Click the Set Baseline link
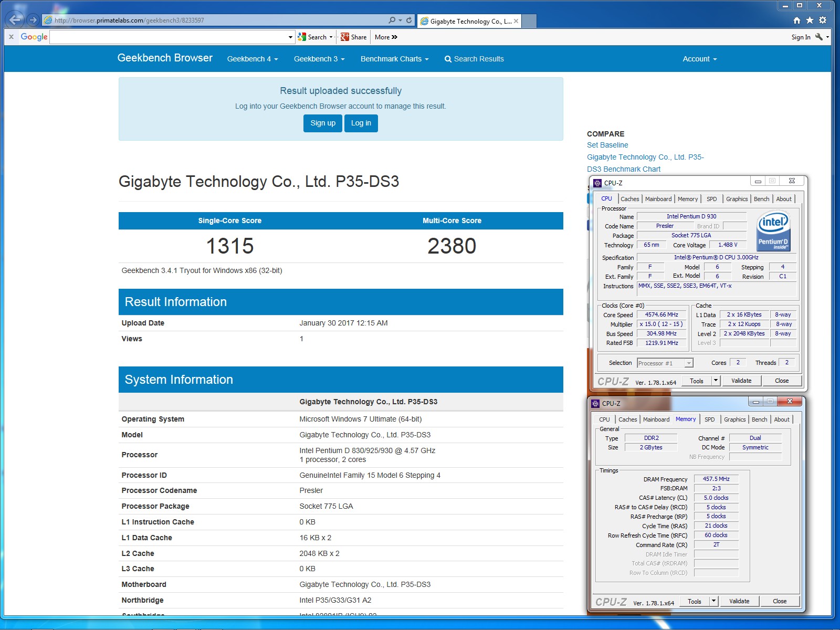 click(x=607, y=145)
